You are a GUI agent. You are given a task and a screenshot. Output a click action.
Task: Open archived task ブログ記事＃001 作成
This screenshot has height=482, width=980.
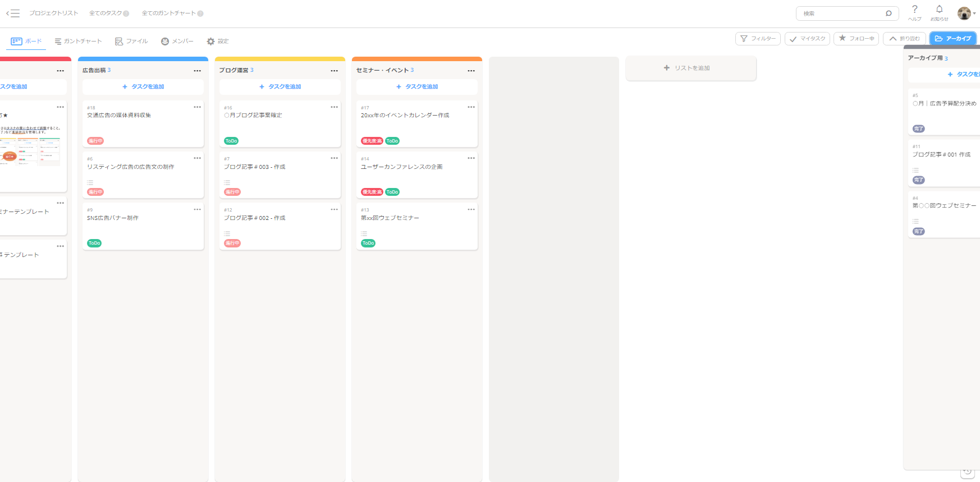pos(944,163)
